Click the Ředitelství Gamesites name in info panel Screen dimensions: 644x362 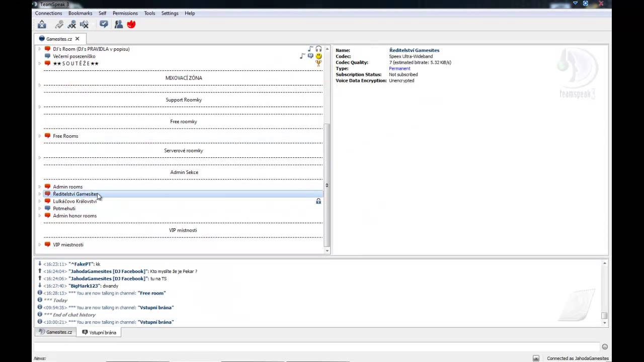[x=414, y=50]
